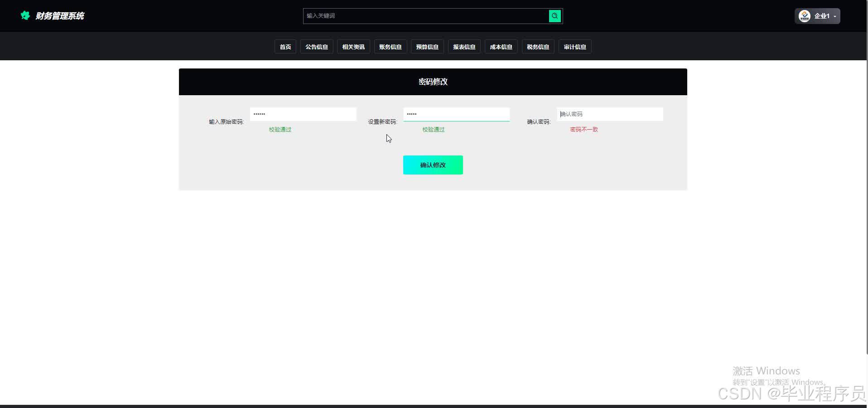
Task: Click the 设置新密码 label
Action: 382,122
